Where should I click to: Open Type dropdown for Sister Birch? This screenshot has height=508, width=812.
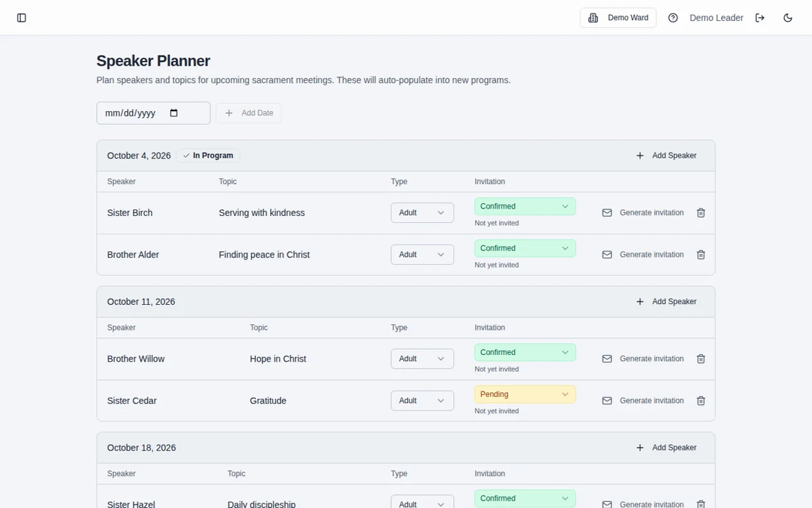tap(422, 213)
